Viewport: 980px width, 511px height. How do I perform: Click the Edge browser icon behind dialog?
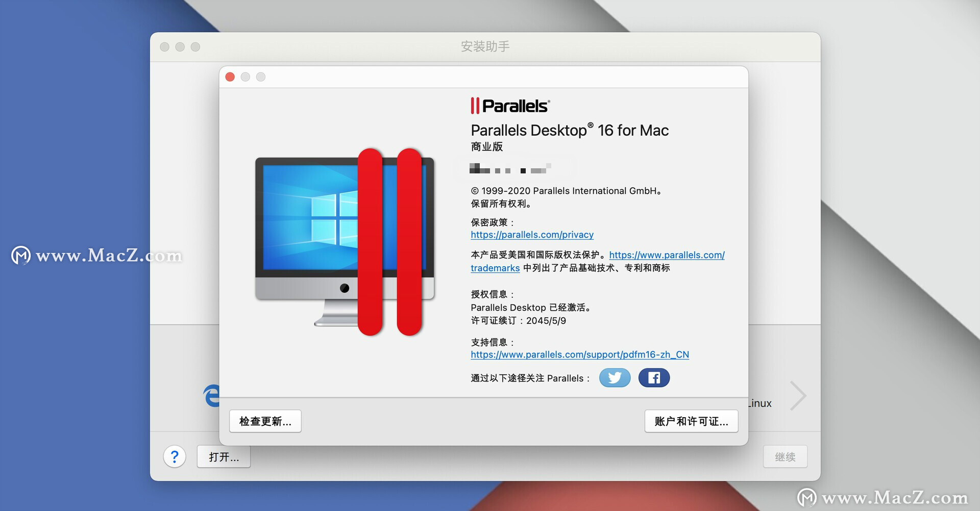point(212,396)
